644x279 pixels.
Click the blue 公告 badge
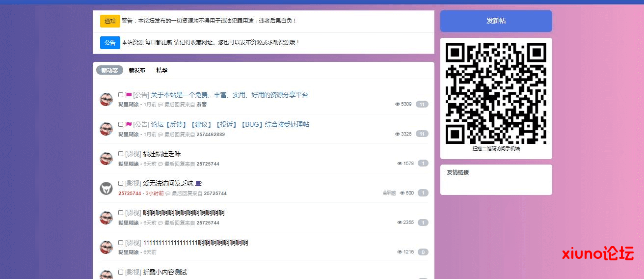tap(110, 43)
